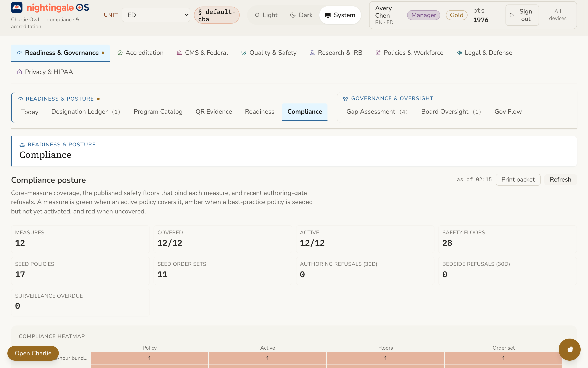The height and width of the screenshot is (368, 588).
Task: Go to the Today sub-tab
Action: (30, 112)
